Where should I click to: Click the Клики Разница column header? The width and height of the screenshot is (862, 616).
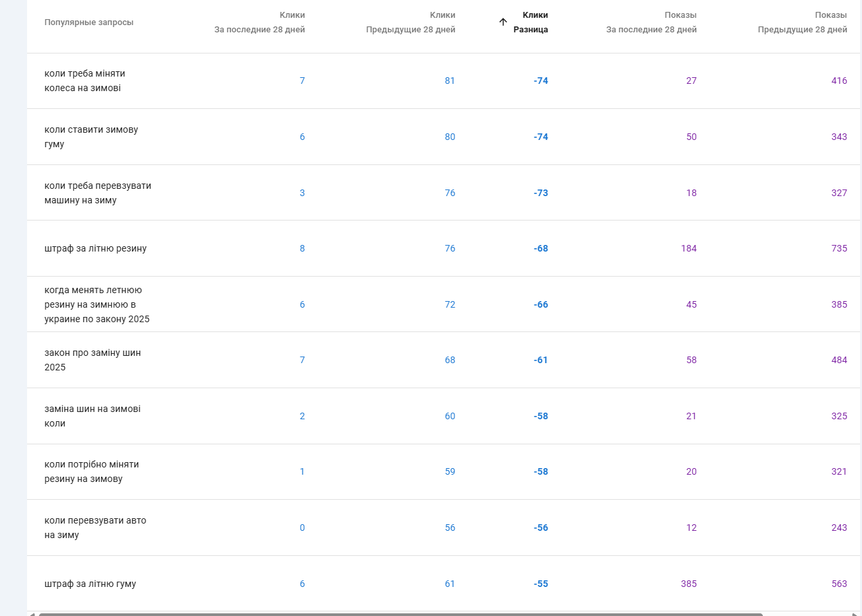[x=531, y=22]
